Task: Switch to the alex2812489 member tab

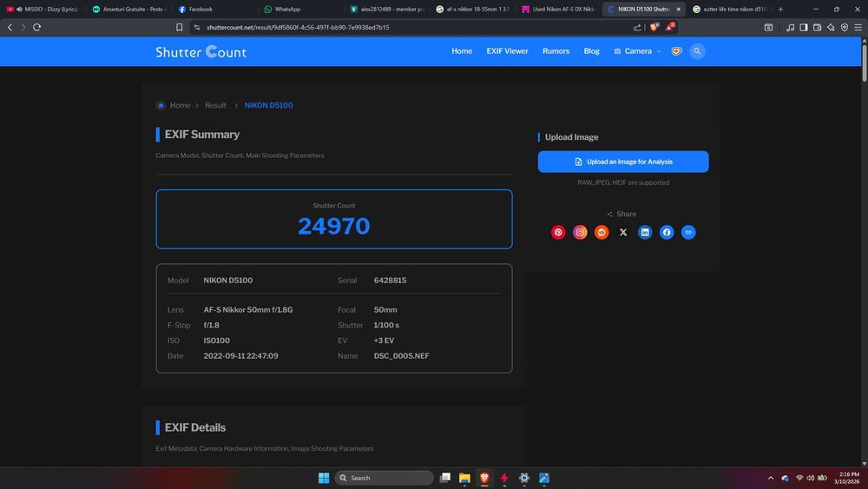Action: click(x=387, y=9)
